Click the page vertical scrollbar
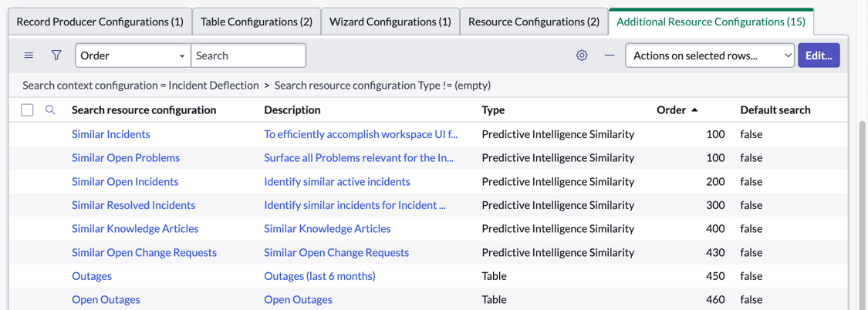 863,216
